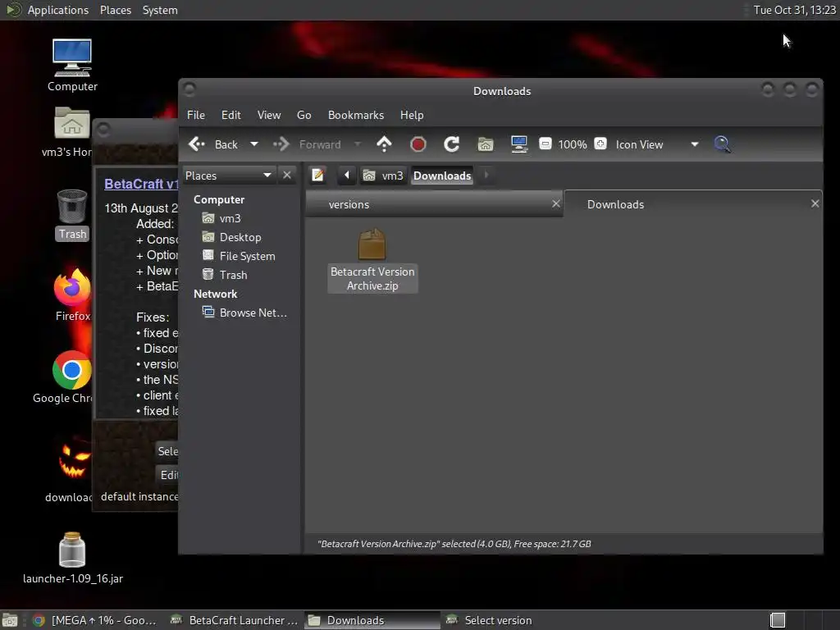Open the Help menu
840x630 pixels.
click(x=412, y=115)
